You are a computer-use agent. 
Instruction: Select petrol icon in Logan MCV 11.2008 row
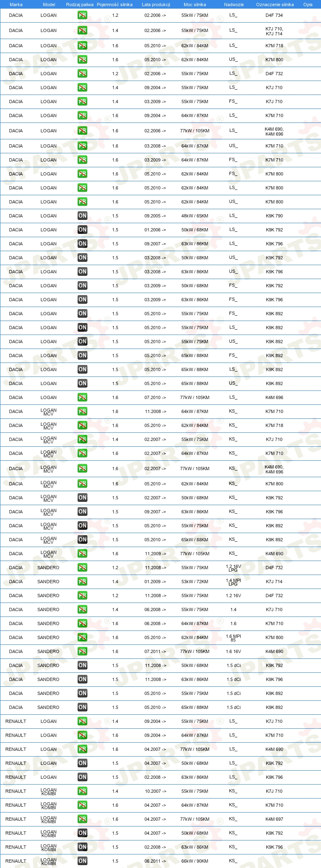point(83,411)
